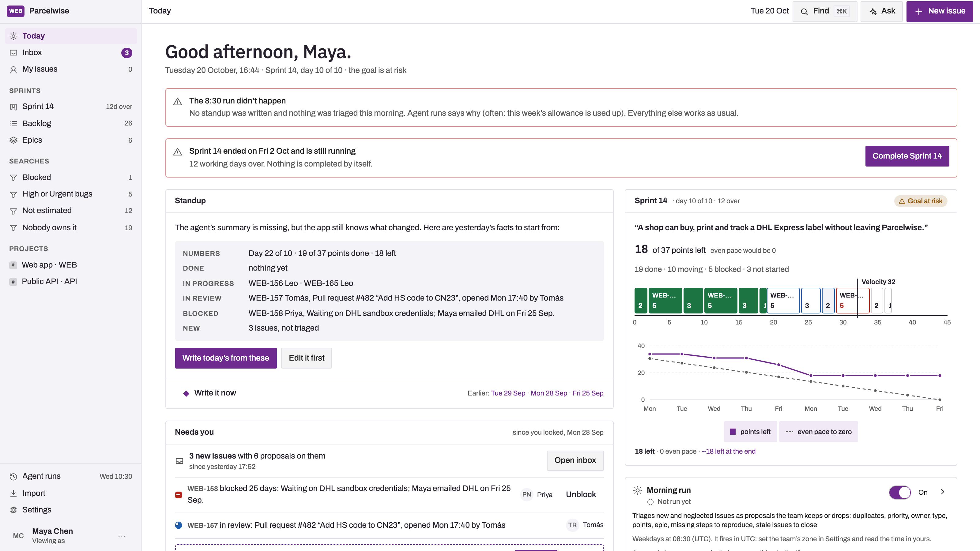Click the Morning run sun icon
The height and width of the screenshot is (551, 980).
coord(638,490)
